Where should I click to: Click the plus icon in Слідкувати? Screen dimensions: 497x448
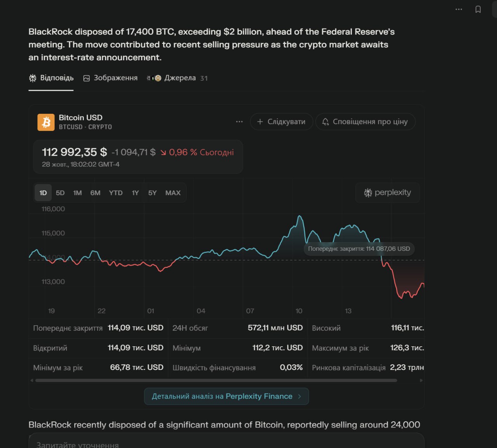click(260, 122)
